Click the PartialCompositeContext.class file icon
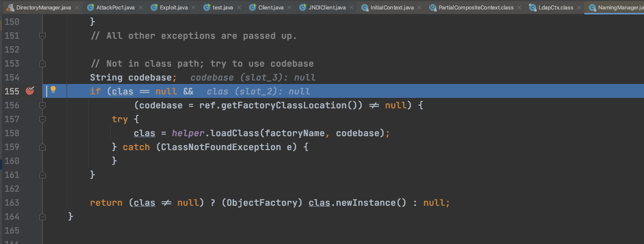644x244 pixels. [x=433, y=7]
